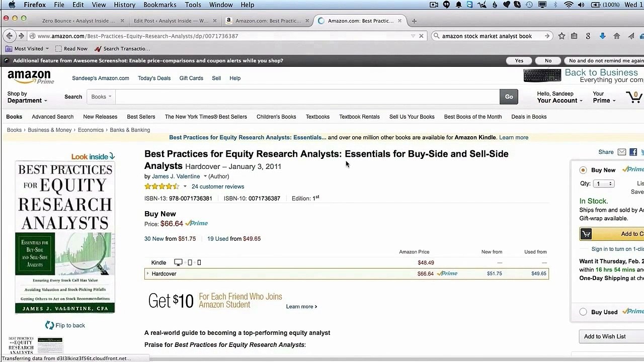Open the Apple menu
Image resolution: width=644 pixels, height=362 pixels.
point(12,5)
